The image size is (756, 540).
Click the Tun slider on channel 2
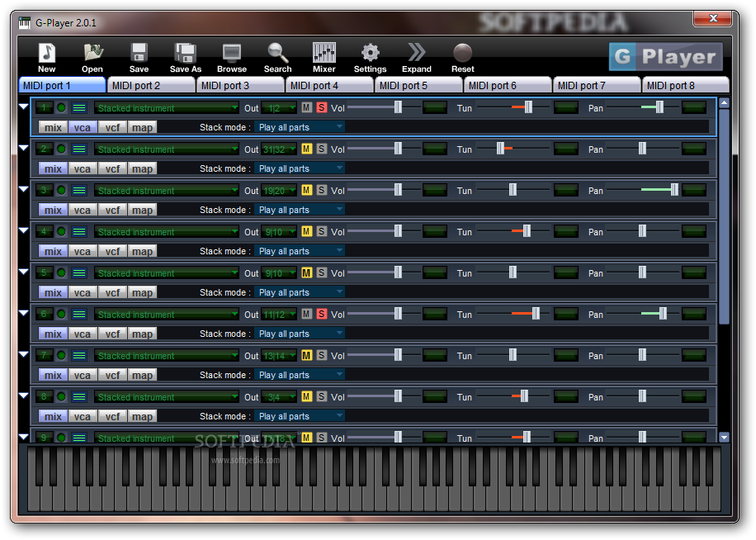pos(513,149)
